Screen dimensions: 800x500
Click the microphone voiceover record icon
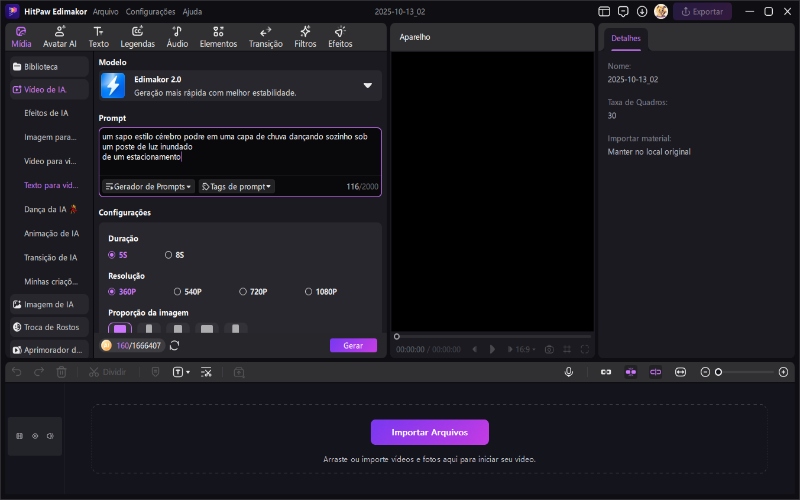click(569, 372)
